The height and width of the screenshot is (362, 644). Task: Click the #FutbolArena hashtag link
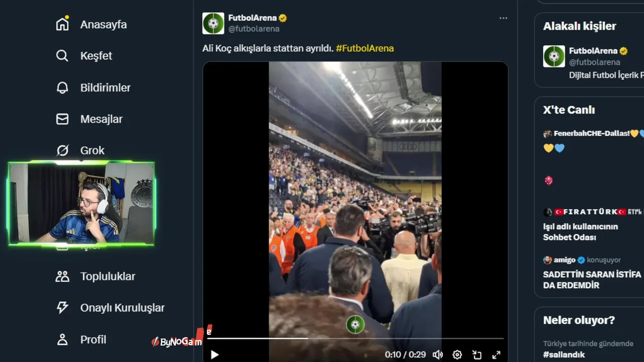point(365,48)
